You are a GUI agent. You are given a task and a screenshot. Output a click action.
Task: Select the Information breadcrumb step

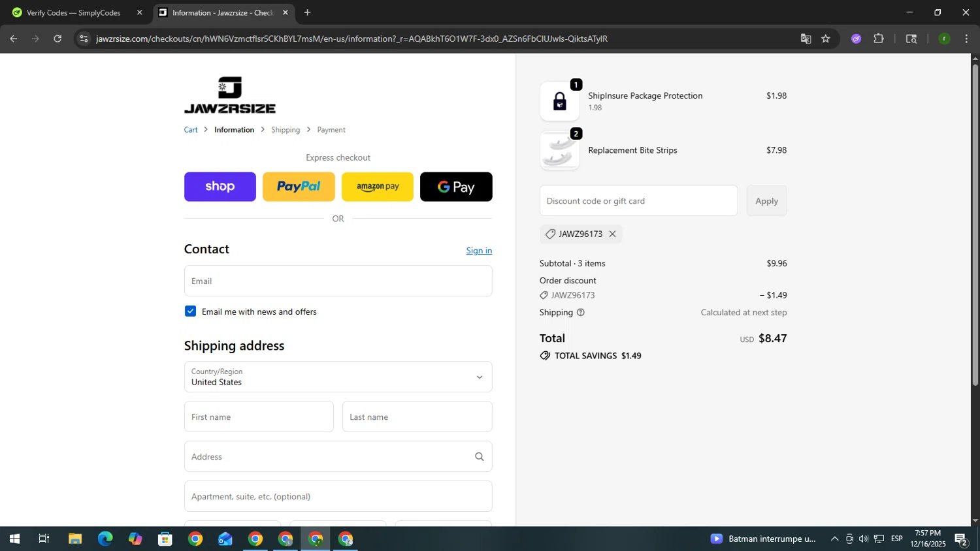[234, 130]
